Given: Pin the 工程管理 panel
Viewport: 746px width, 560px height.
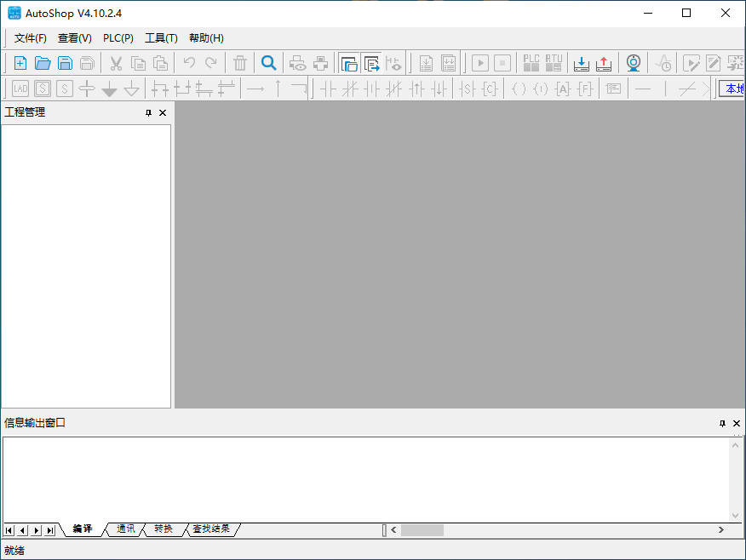Looking at the screenshot, I should pos(148,112).
